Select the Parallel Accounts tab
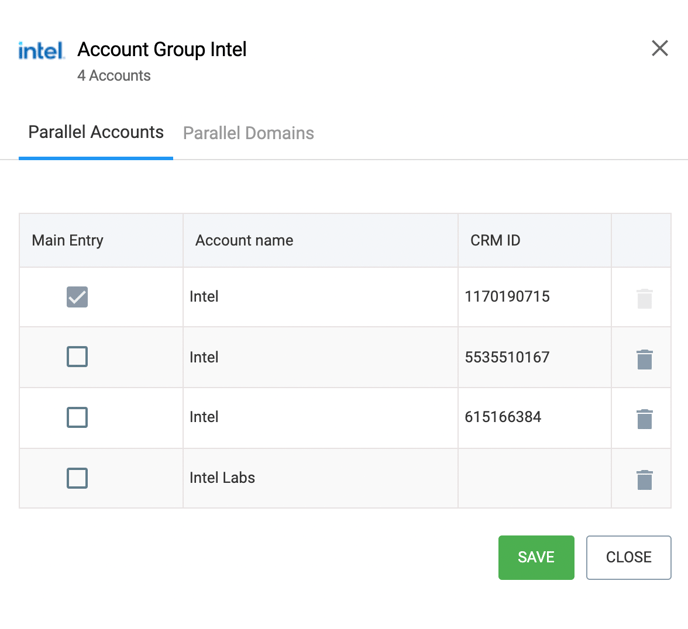Viewport: 688px width, 629px height. pos(96,132)
